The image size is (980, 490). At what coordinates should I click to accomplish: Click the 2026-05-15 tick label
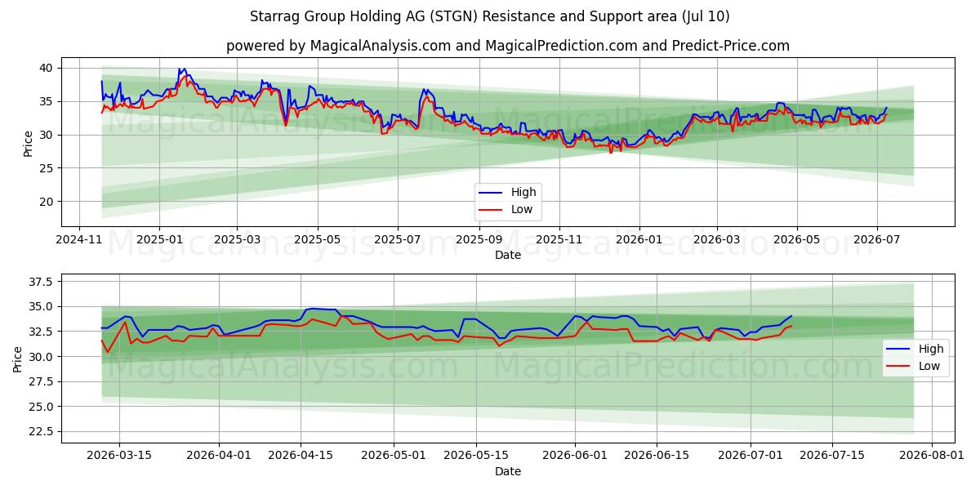[x=475, y=457]
